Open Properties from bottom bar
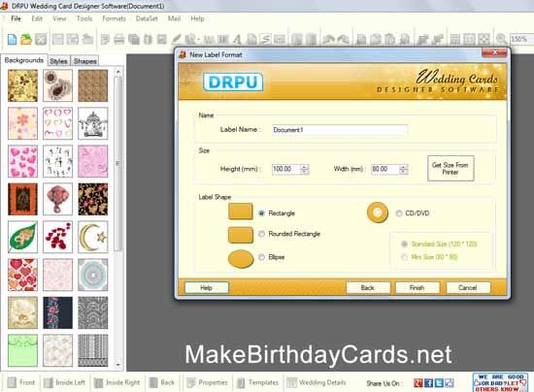The height and width of the screenshot is (392, 534). (x=207, y=382)
